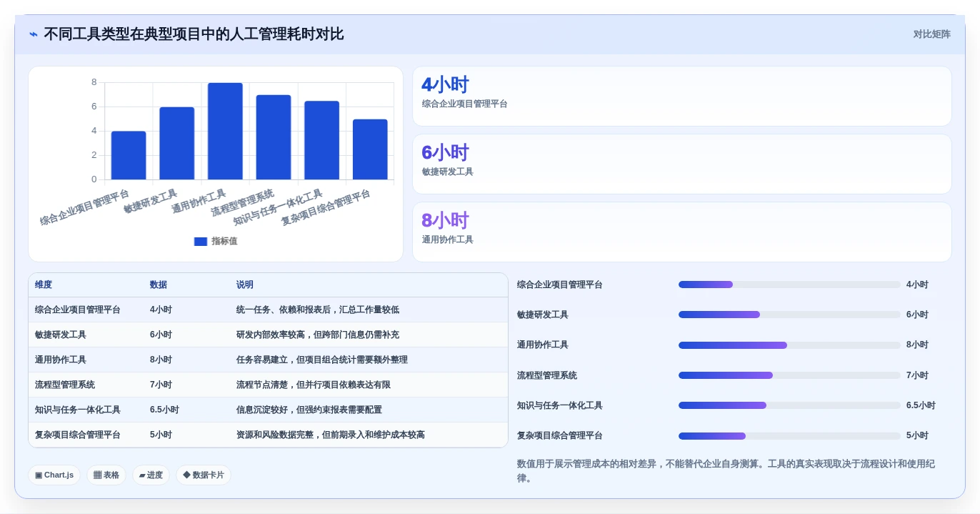Click description 信息沉淀较好，但强约束报表需要配置
Viewport: 980px width, 514px height.
coord(309,410)
